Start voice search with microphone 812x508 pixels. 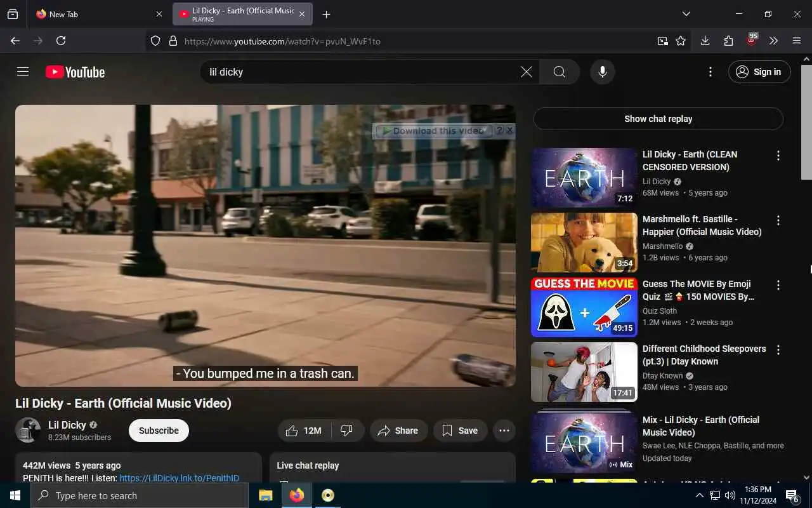point(603,72)
